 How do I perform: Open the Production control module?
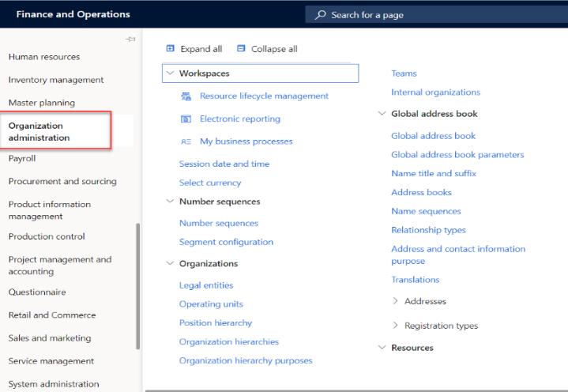point(47,236)
